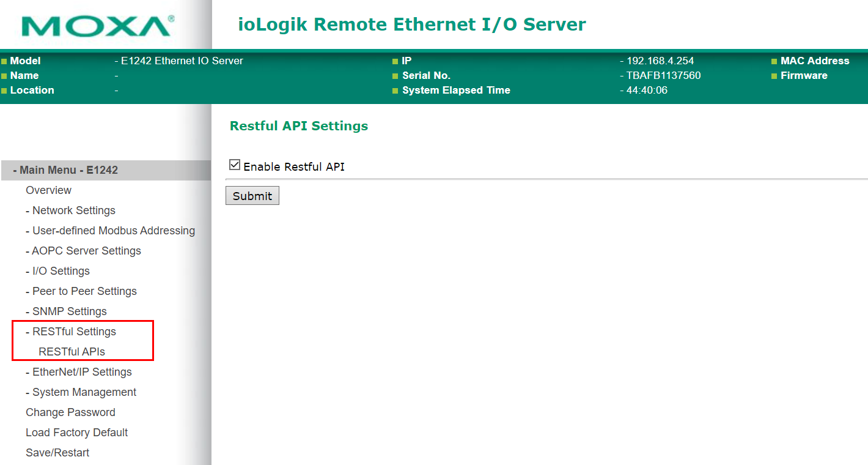Expand the I/O Settings menu
The width and height of the screenshot is (868, 465).
(61, 271)
